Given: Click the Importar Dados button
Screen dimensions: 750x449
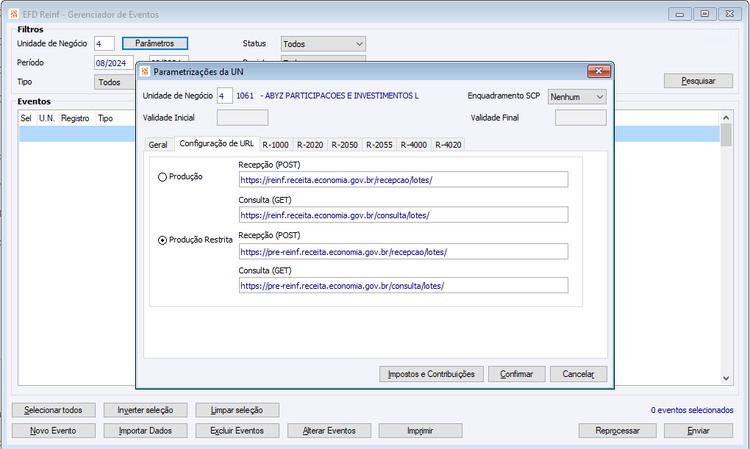Looking at the screenshot, I should click(145, 431).
